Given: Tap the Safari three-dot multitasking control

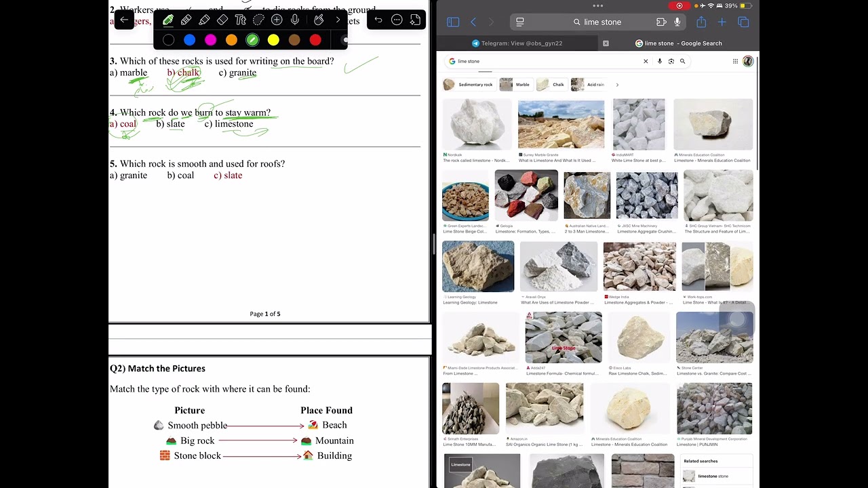Looking at the screenshot, I should point(597,5).
